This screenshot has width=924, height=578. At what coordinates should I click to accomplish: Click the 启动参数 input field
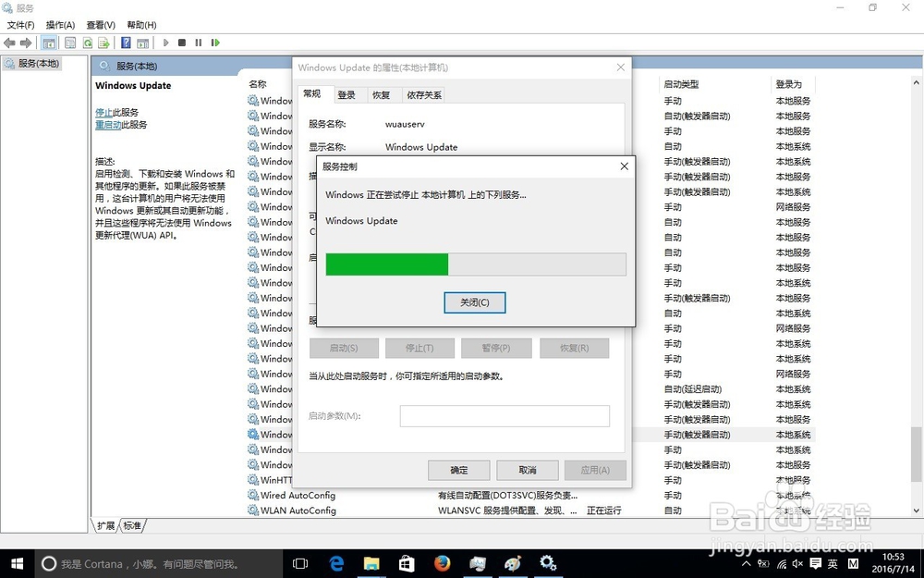(x=504, y=416)
